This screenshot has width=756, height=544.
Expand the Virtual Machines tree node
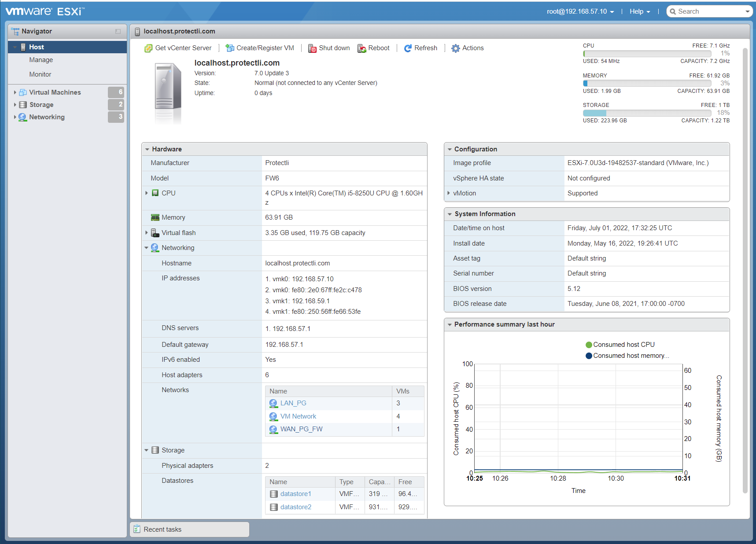tap(15, 92)
